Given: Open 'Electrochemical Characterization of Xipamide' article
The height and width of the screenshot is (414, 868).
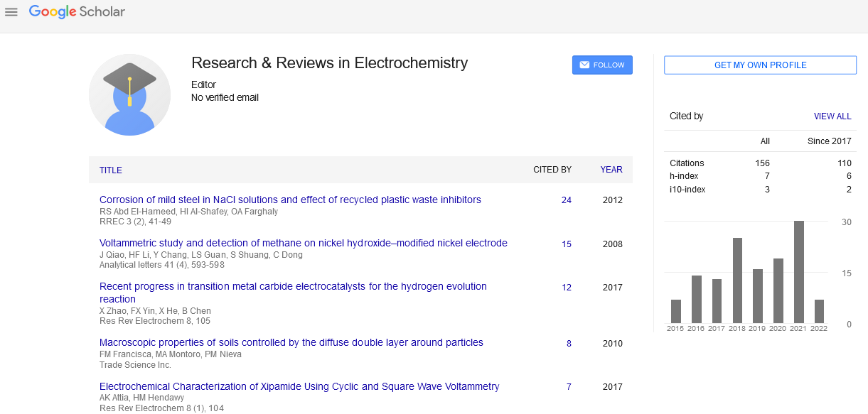Looking at the screenshot, I should coord(299,386).
